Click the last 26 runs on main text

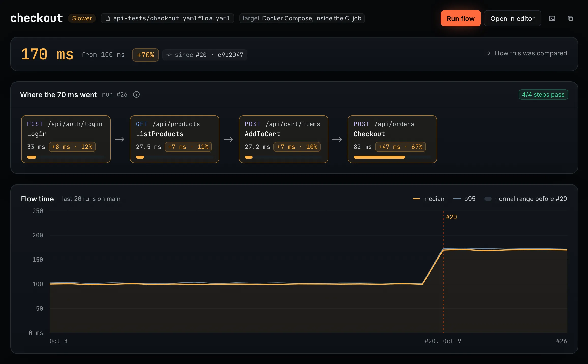(91, 199)
